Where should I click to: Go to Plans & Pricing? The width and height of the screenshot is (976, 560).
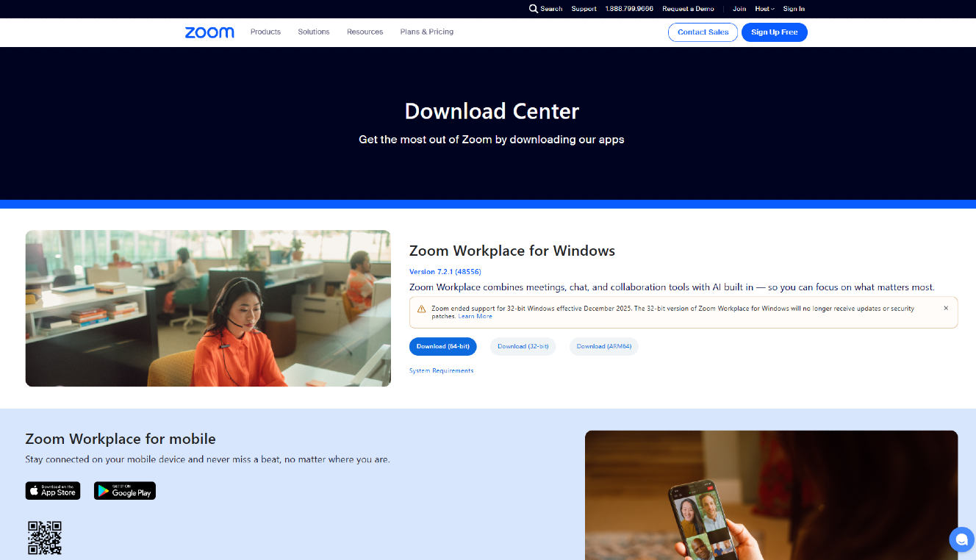pos(427,32)
